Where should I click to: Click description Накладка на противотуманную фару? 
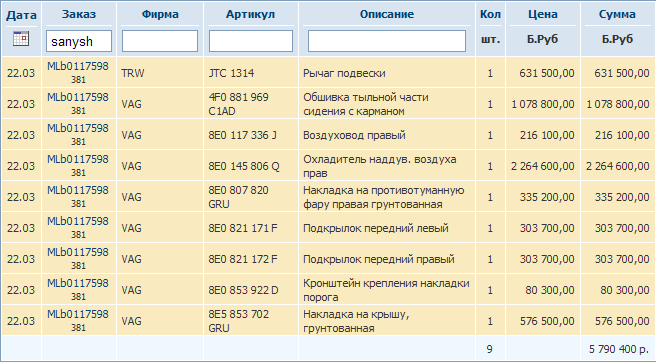click(384, 197)
